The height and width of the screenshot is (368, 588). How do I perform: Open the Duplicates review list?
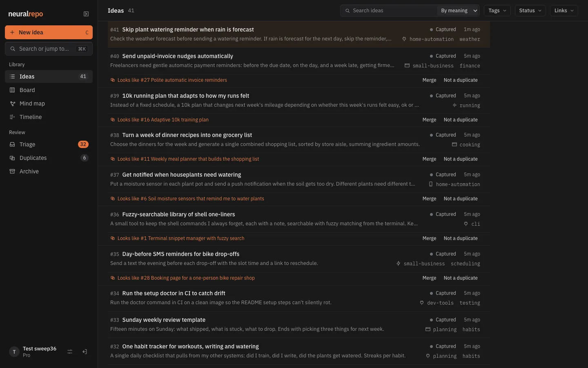[x=49, y=158]
